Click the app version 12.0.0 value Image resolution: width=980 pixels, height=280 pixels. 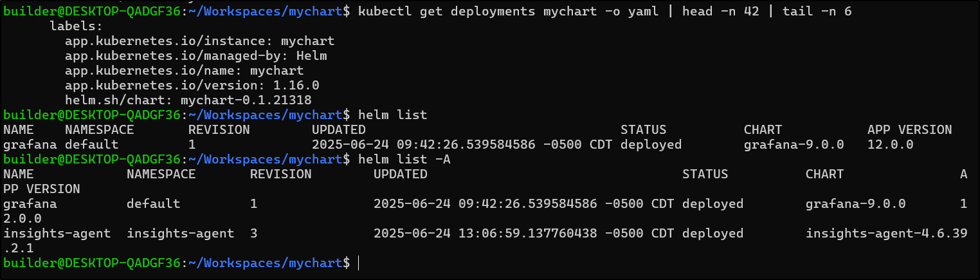[890, 144]
